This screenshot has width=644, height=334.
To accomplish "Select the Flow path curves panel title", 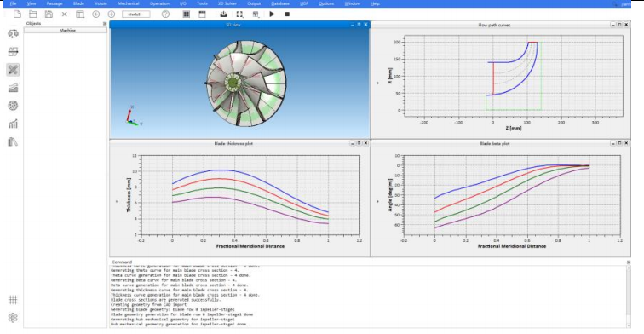I will pos(494,25).
